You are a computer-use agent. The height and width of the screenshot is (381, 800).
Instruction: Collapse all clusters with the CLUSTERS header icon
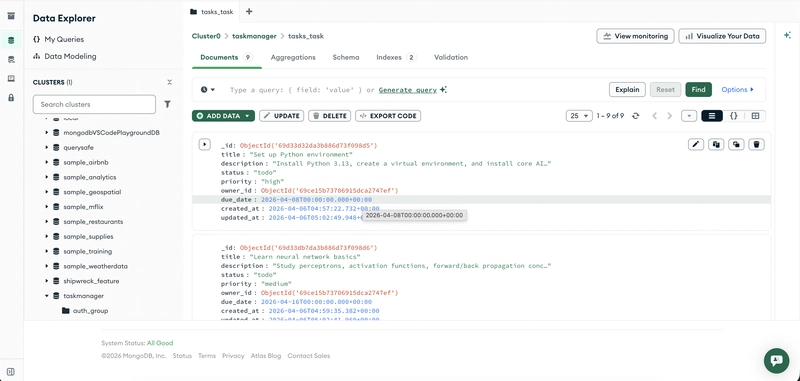click(170, 82)
